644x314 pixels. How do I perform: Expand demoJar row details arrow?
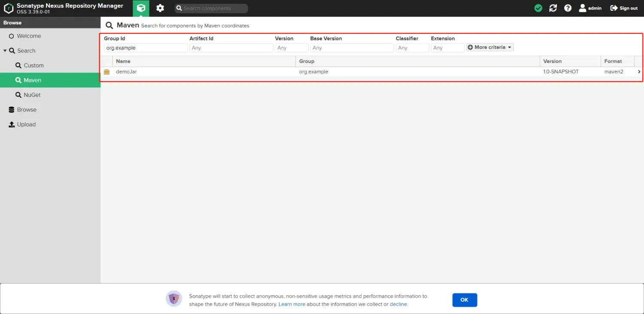pos(639,72)
